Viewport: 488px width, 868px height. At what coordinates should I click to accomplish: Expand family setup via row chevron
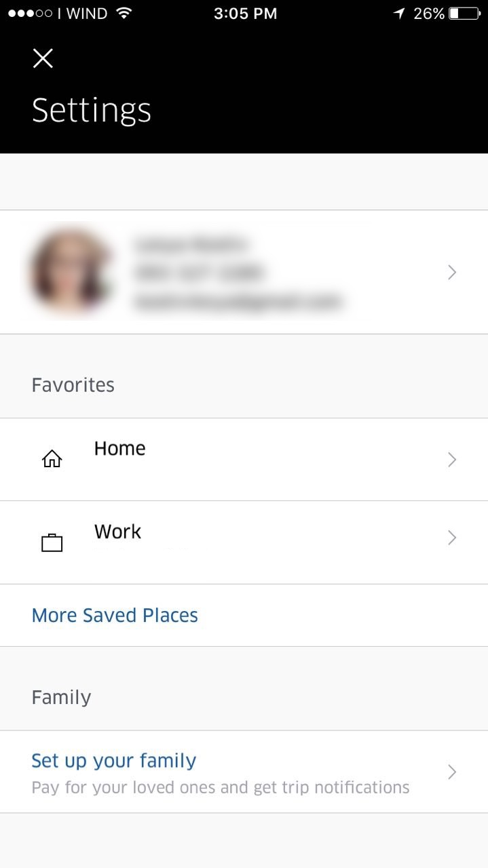point(452,772)
